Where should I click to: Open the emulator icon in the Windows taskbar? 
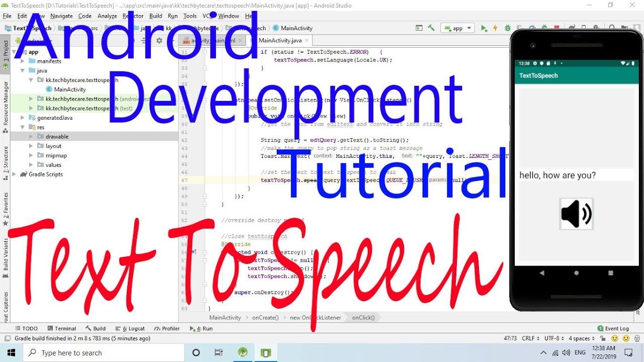point(266,352)
